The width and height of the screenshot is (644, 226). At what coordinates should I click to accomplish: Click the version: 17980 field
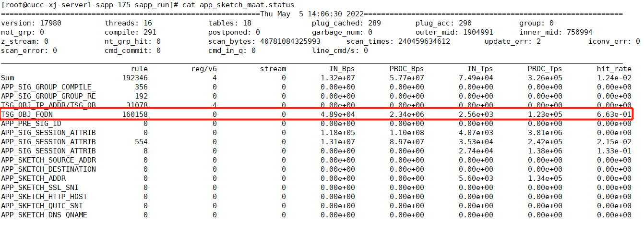tap(31, 23)
